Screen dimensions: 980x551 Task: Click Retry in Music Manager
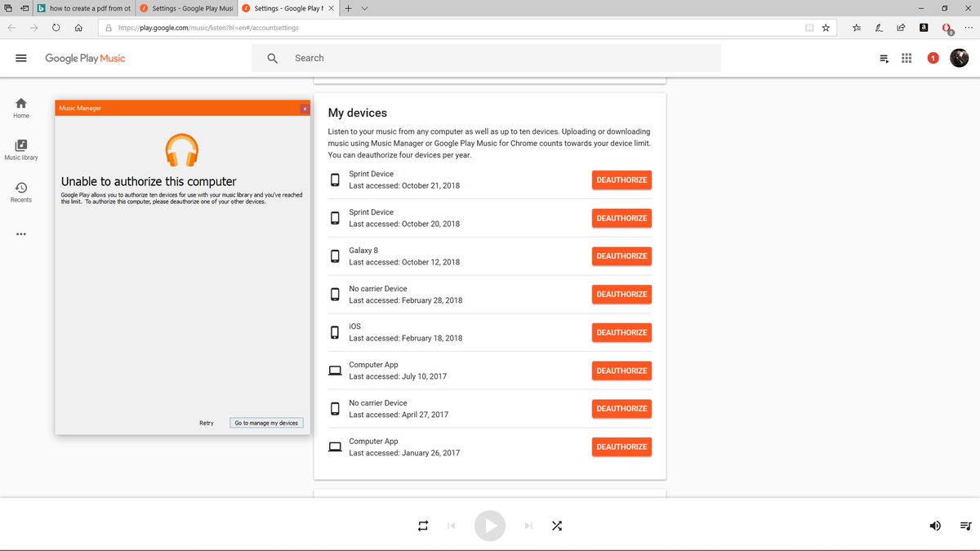click(207, 423)
